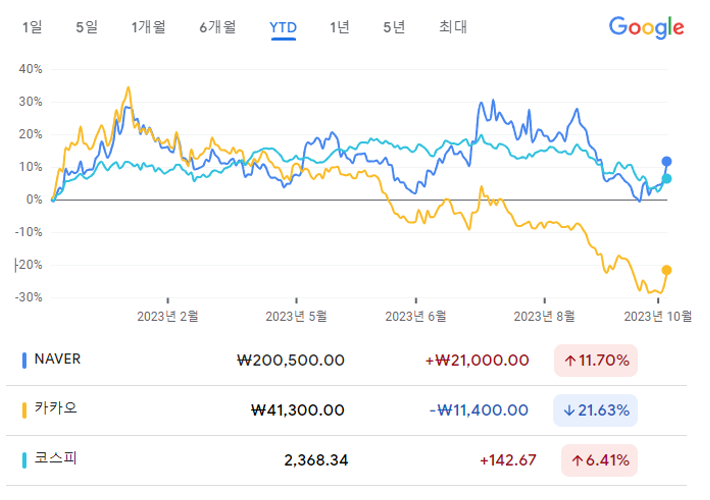The height and width of the screenshot is (500, 710).
Task: Open the 카카오 stock name link
Action: [x=55, y=409]
